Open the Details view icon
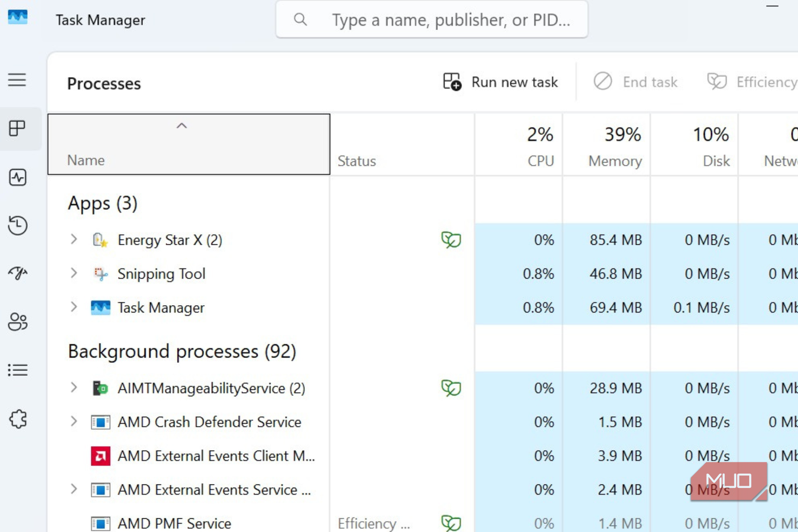The image size is (798, 532). (x=17, y=370)
